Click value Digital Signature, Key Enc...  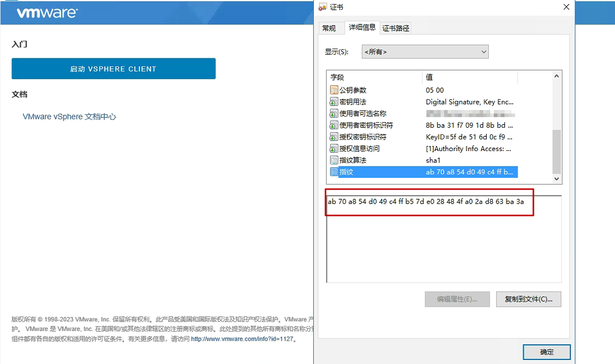[469, 102]
